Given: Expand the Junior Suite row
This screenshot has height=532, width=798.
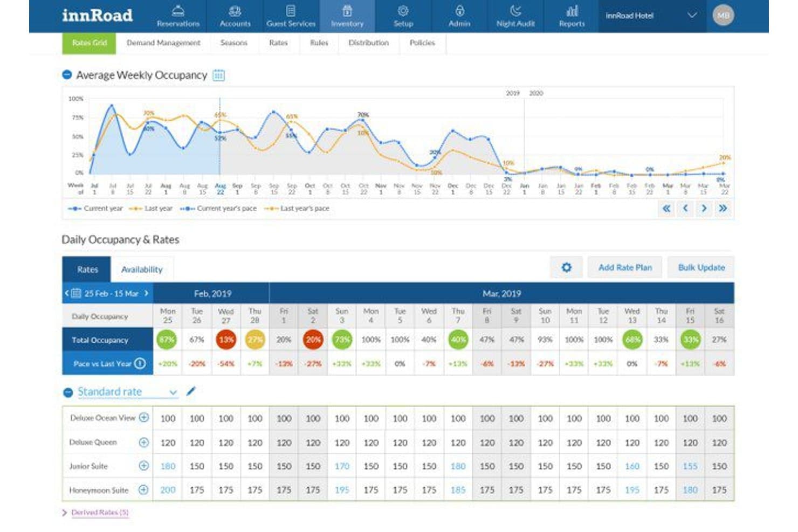Looking at the screenshot, I should point(144,466).
